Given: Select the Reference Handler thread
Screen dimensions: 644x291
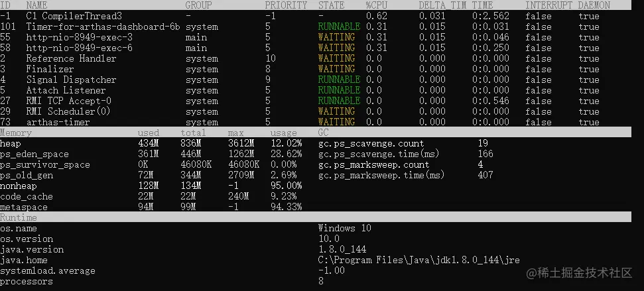Looking at the screenshot, I should tap(72, 59).
